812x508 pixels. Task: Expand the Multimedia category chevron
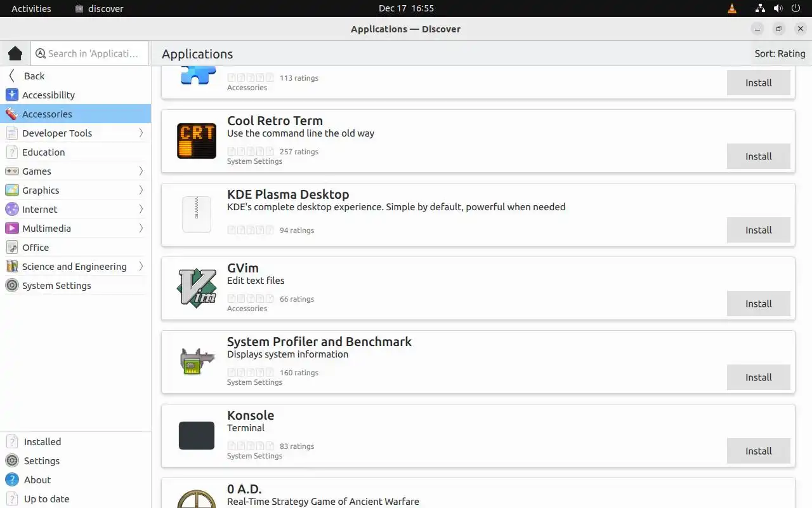coord(141,228)
